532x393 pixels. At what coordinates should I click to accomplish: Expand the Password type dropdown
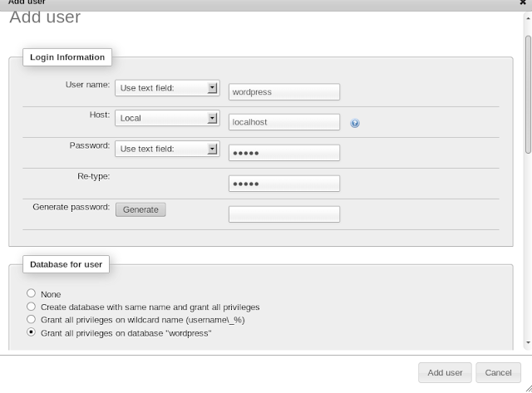[167, 149]
